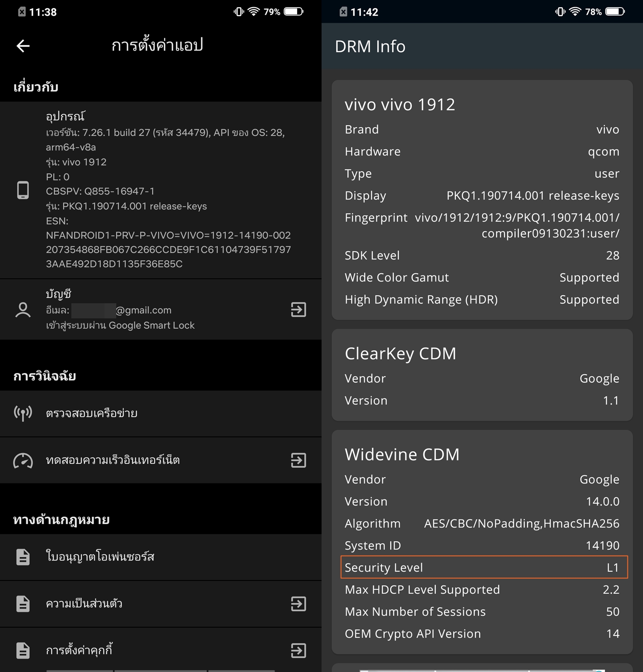Tap the ClearKey CDM card title
The height and width of the screenshot is (672, 643).
pos(400,354)
